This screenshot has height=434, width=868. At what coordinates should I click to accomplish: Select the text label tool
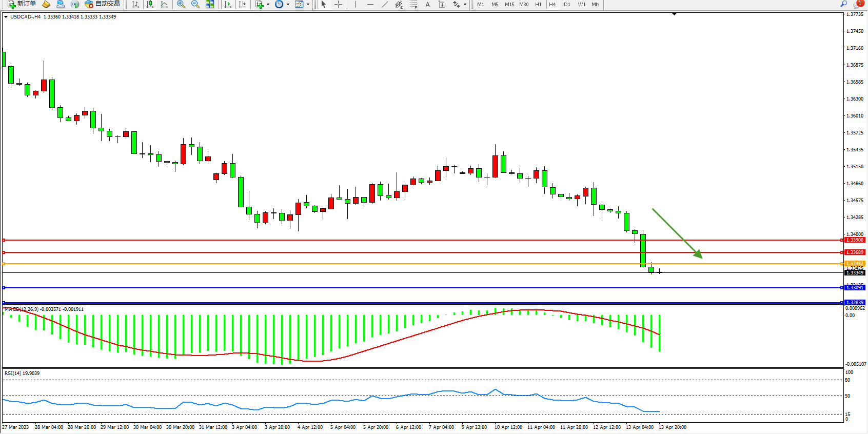(x=427, y=4)
